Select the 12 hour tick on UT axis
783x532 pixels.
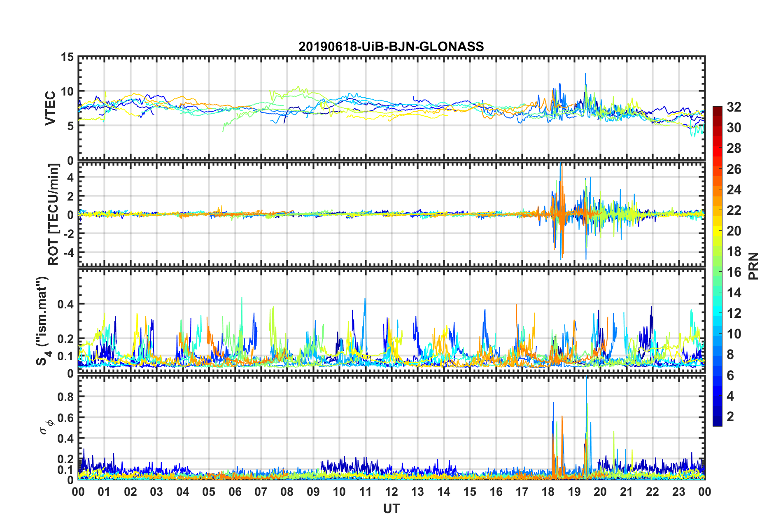pos(391,492)
